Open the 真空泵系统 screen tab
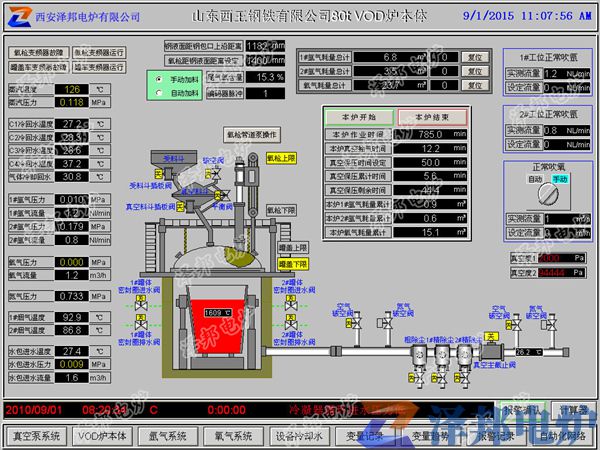The image size is (600, 450). [x=35, y=436]
